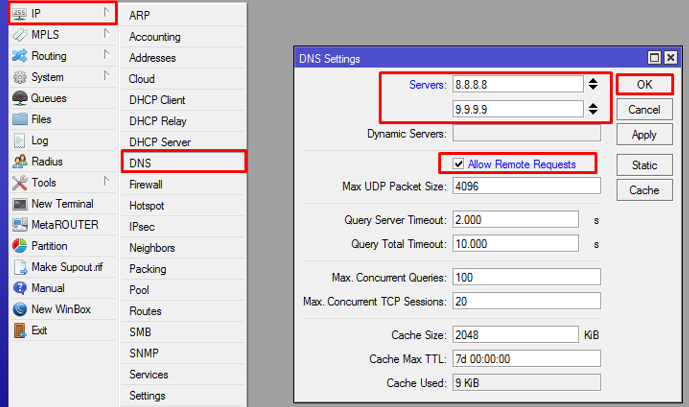This screenshot has width=689, height=407.
Task: Click second server field 9.9.9.9
Action: [x=518, y=109]
